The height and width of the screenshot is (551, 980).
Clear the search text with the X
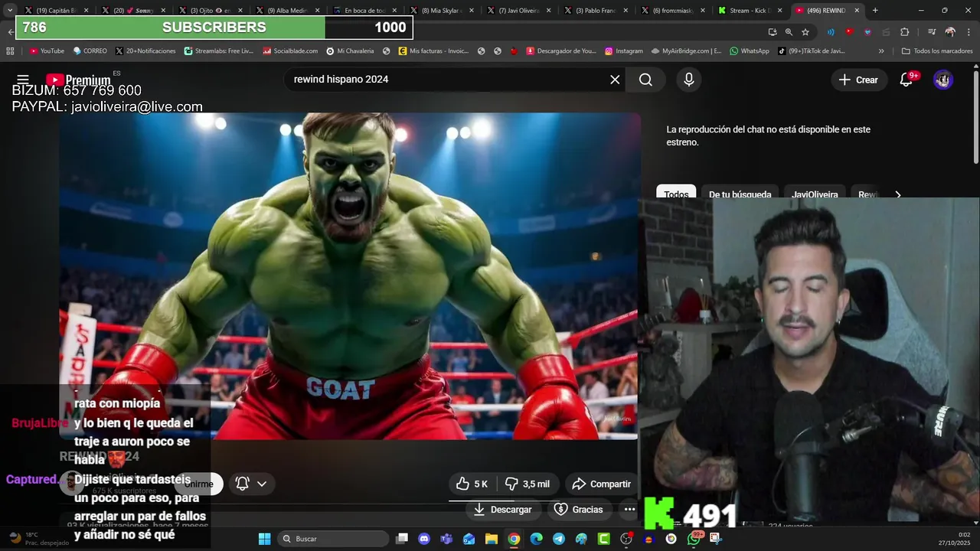click(615, 80)
